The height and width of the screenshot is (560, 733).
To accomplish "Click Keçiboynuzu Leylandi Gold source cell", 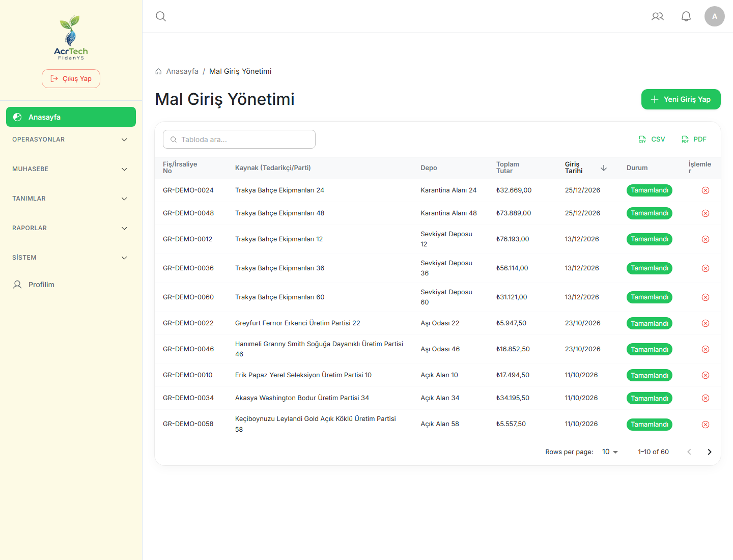I will click(316, 424).
